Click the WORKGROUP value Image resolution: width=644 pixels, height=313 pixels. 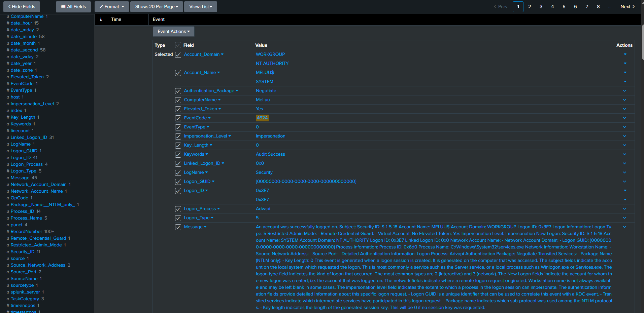(x=270, y=54)
